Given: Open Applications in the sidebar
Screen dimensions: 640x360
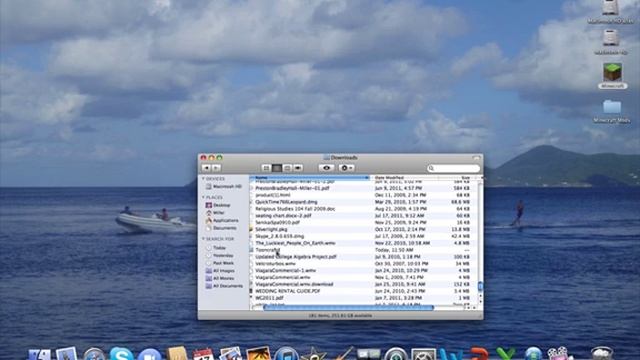Looking at the screenshot, I should click(222, 220).
